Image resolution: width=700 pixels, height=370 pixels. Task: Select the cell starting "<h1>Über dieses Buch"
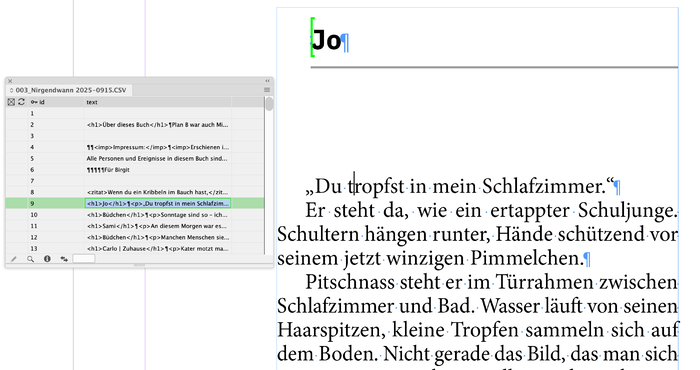coord(158,125)
